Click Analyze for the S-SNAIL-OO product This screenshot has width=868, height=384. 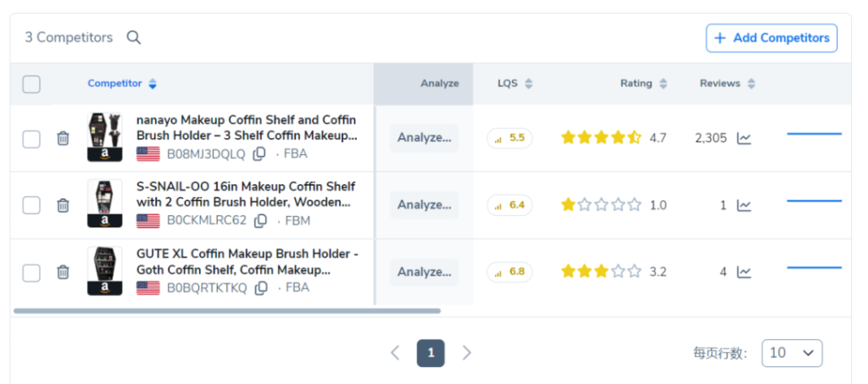point(424,205)
